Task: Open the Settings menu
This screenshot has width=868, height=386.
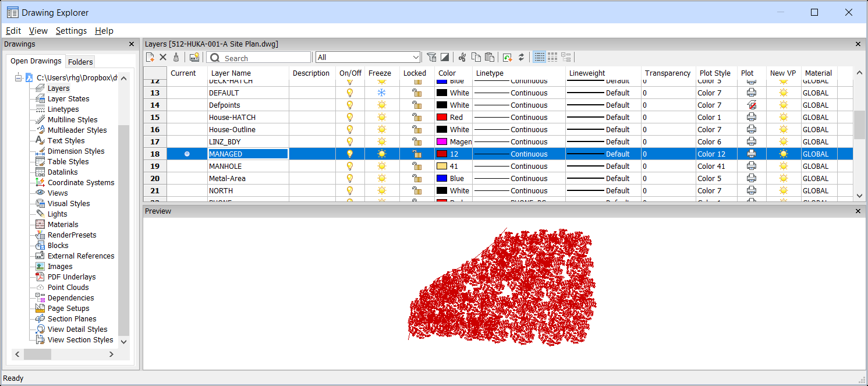Action: coord(71,31)
